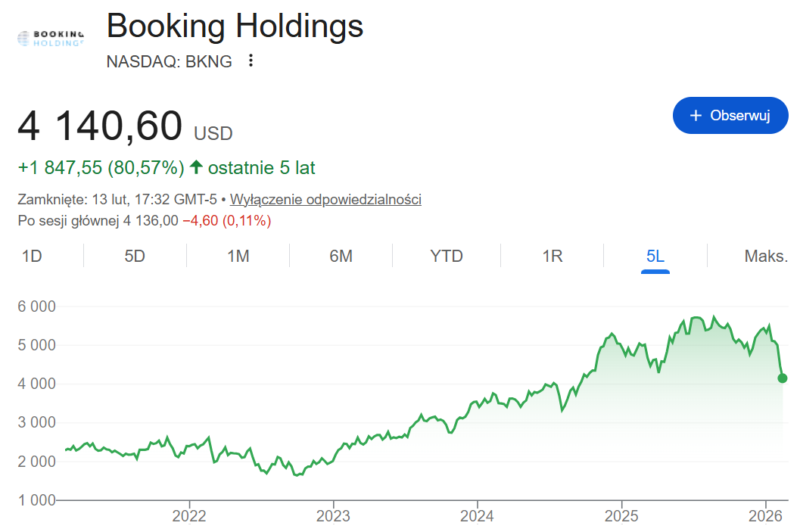
Task: Click the 4 140,60 stock price
Action: (100, 126)
